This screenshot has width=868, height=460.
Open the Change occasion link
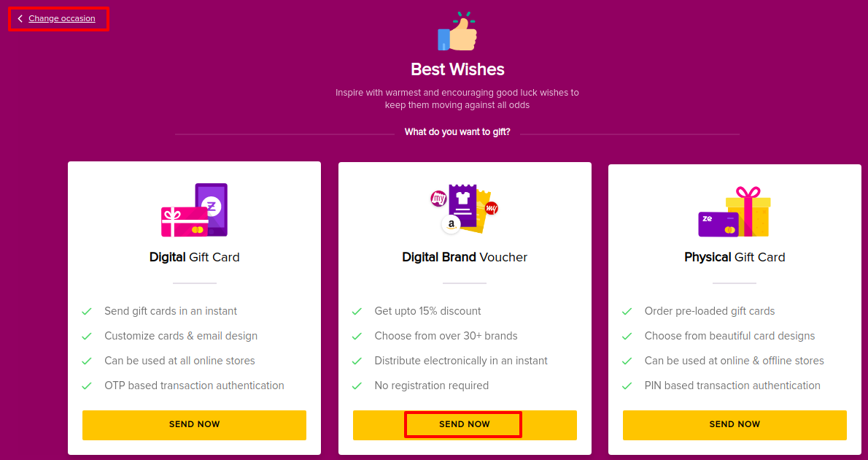[62, 18]
